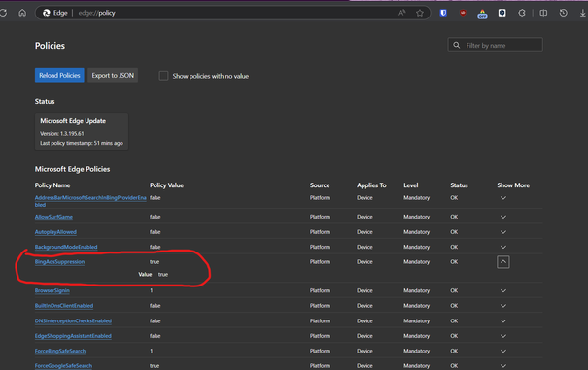
Task: Open the split screen icon
Action: [x=543, y=13]
